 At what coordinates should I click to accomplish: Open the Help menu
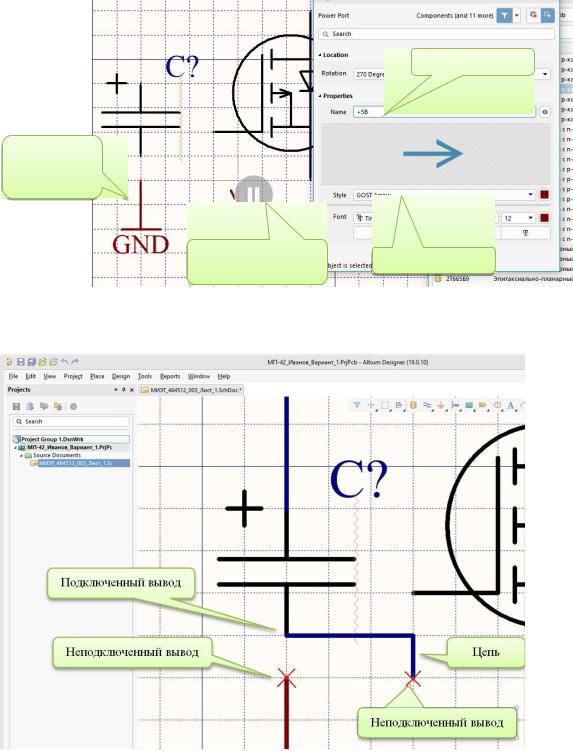[224, 376]
